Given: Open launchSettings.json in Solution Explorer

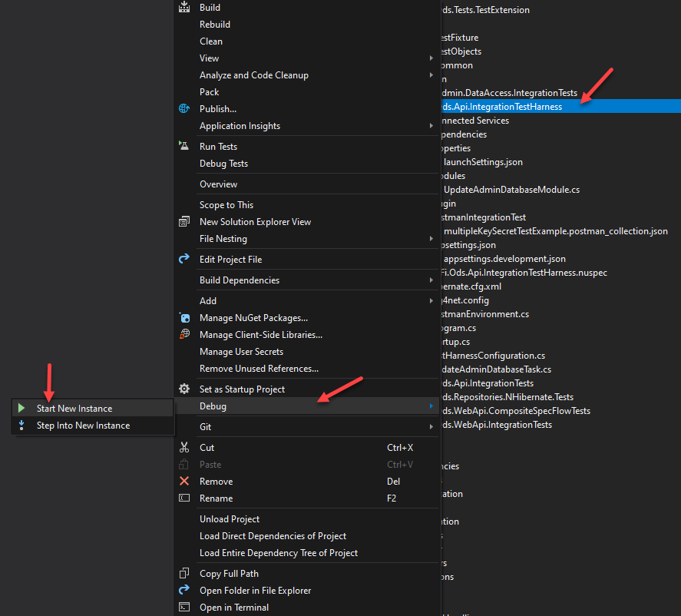Looking at the screenshot, I should [x=483, y=162].
